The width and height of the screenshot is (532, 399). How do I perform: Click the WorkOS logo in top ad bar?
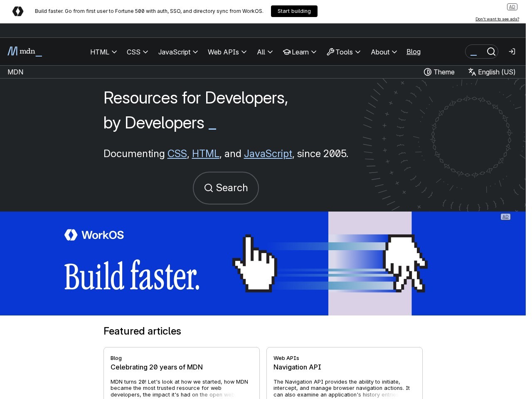click(x=18, y=11)
